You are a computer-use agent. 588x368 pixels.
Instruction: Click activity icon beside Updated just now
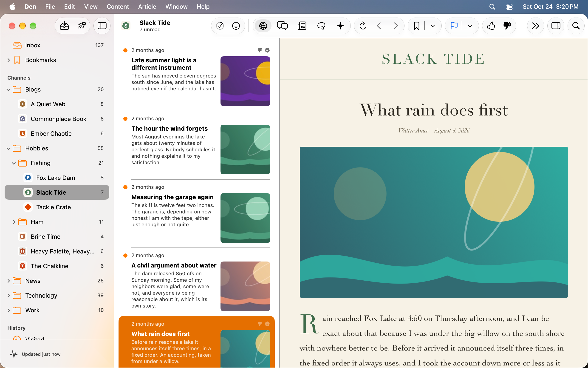14,354
